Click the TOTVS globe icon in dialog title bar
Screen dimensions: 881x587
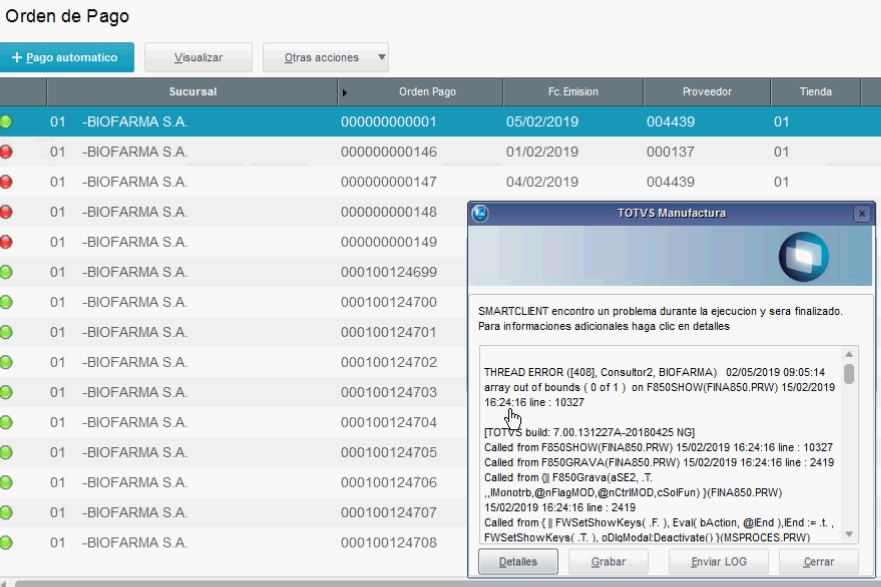[480, 213]
